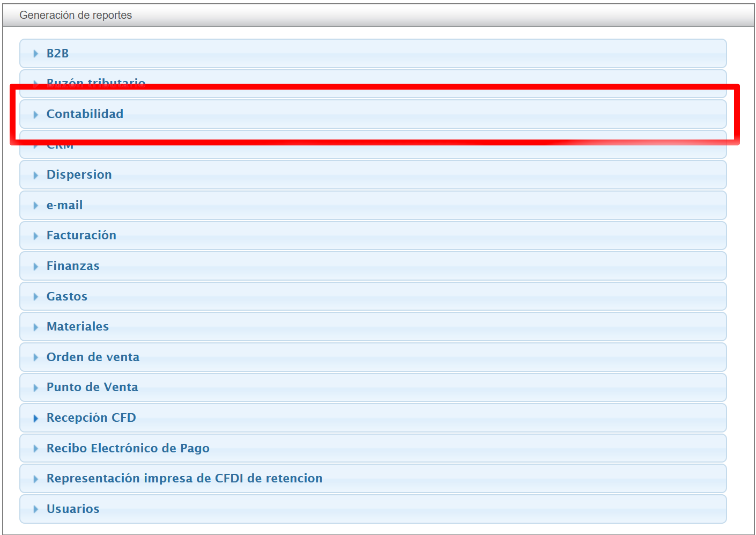This screenshot has width=756, height=535.
Task: Select the Gastos label text
Action: [66, 296]
